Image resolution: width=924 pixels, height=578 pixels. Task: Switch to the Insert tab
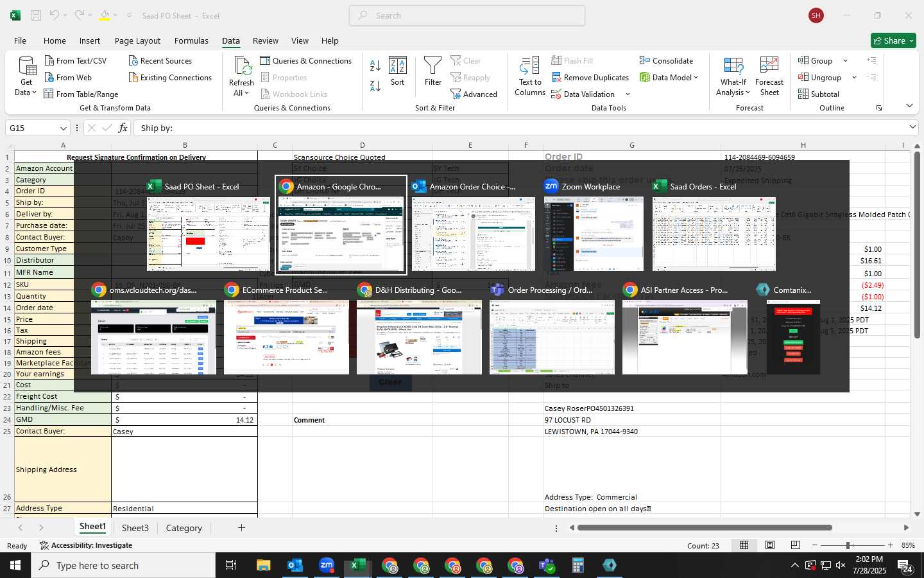coord(90,40)
